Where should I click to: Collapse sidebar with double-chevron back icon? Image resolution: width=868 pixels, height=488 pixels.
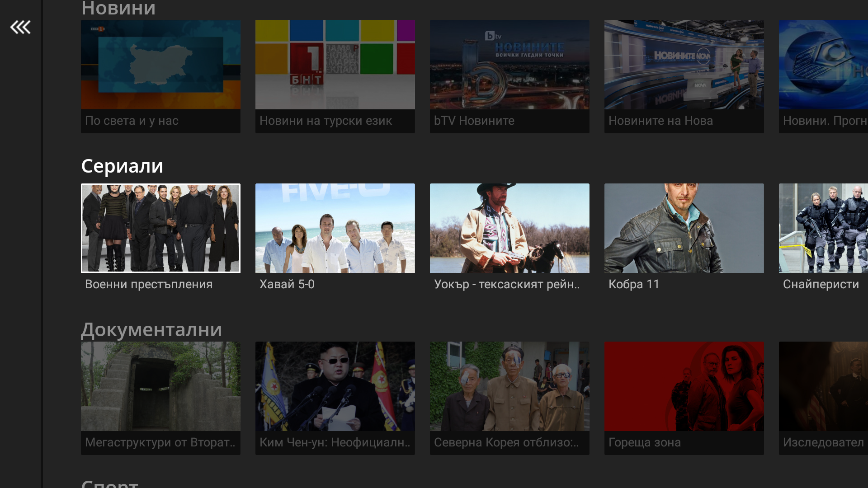pos(20,28)
